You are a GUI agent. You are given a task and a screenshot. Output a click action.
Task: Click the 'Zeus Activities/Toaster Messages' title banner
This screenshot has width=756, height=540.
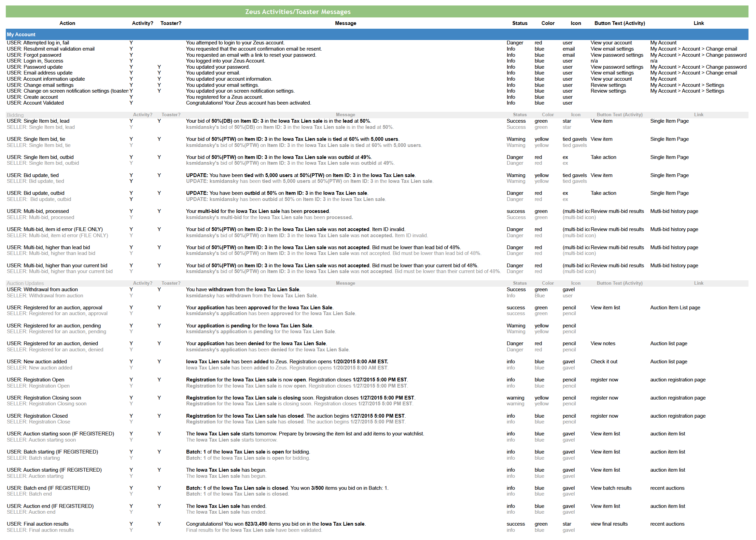click(x=298, y=12)
